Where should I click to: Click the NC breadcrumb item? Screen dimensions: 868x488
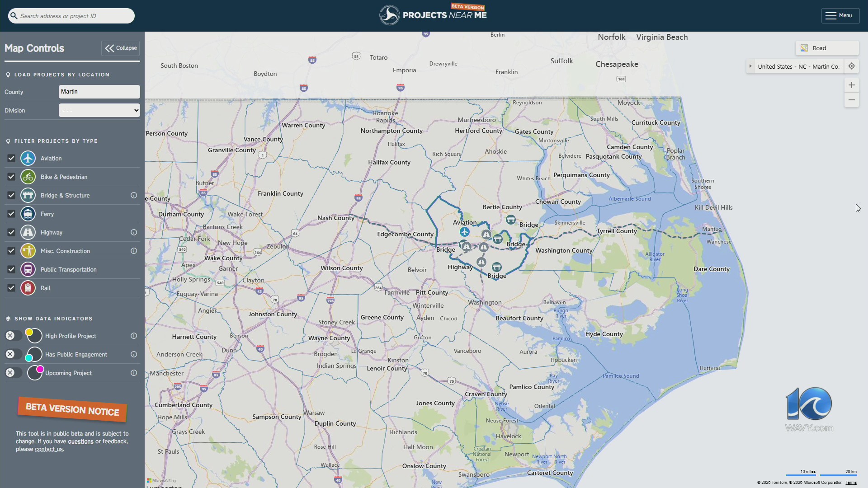click(802, 67)
